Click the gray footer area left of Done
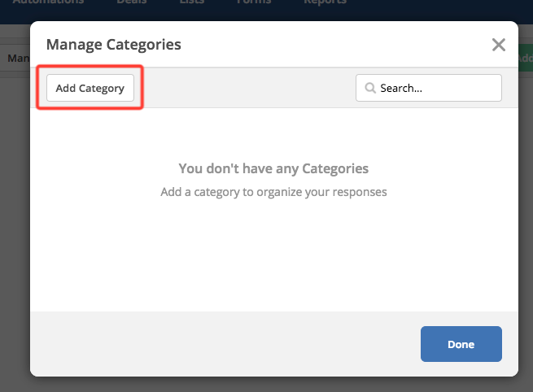 [220, 344]
